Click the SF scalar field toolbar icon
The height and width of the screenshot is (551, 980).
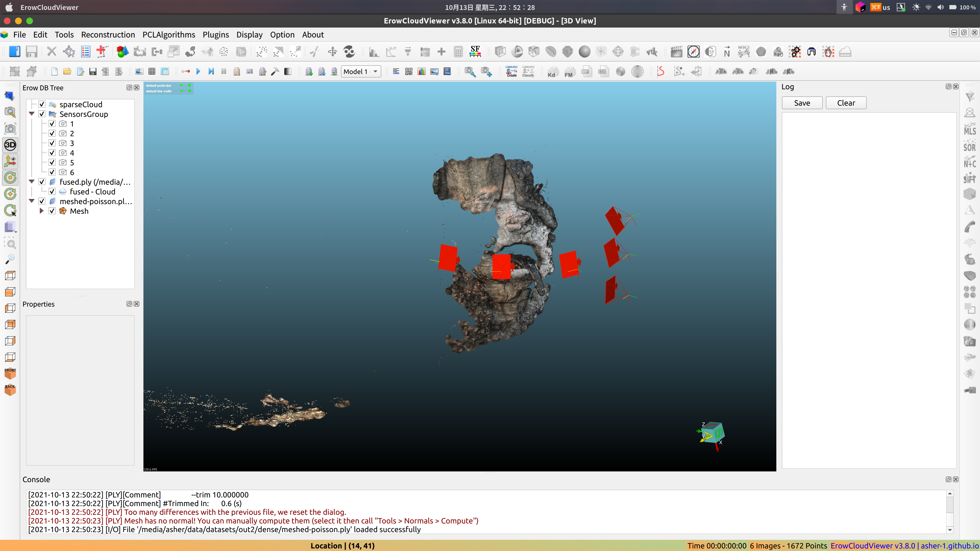(475, 51)
